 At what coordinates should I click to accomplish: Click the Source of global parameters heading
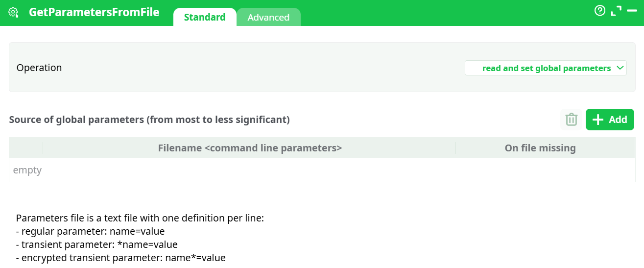pos(149,120)
